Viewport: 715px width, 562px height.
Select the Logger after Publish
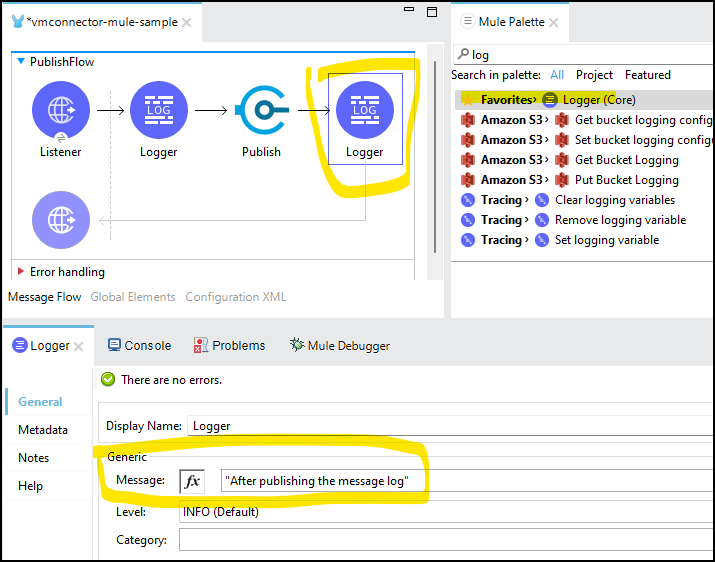[365, 110]
